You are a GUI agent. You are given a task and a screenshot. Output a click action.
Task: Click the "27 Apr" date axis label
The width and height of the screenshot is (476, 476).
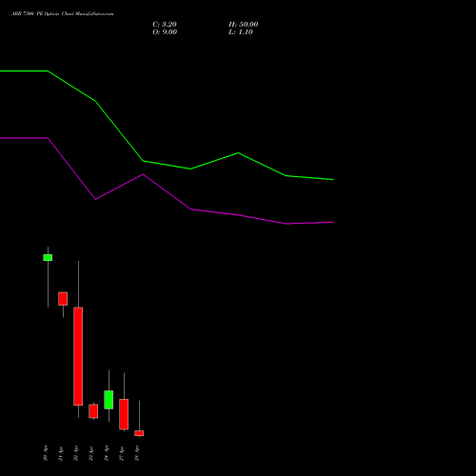122,453
